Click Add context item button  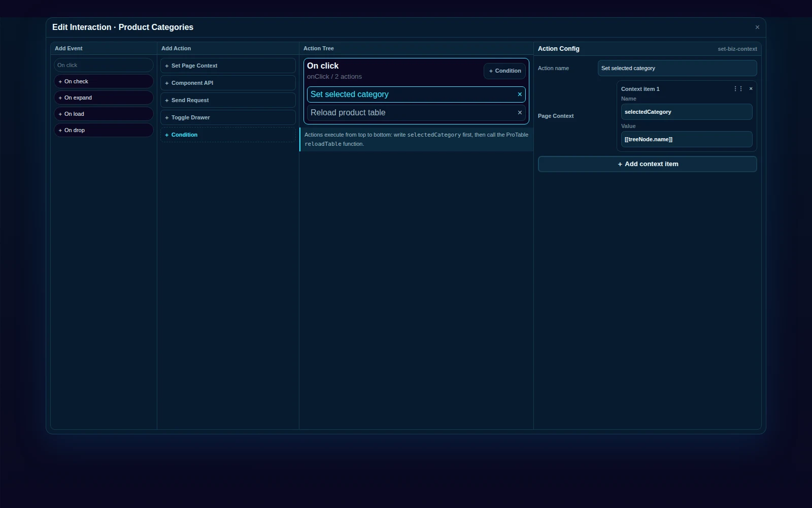click(x=648, y=164)
